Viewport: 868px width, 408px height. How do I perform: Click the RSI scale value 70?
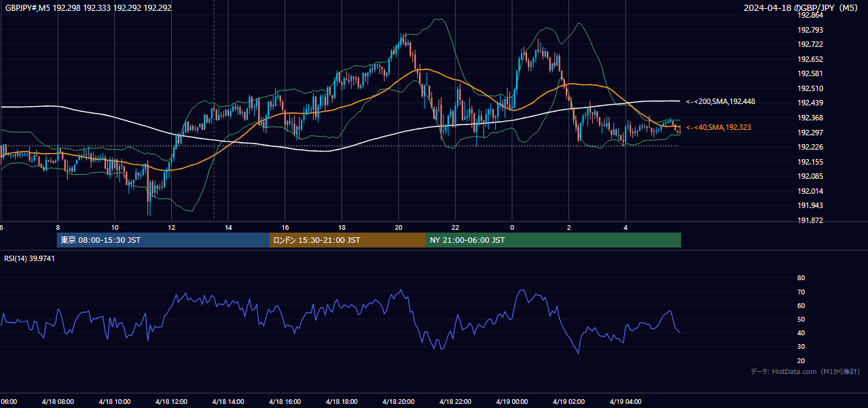[x=801, y=292]
